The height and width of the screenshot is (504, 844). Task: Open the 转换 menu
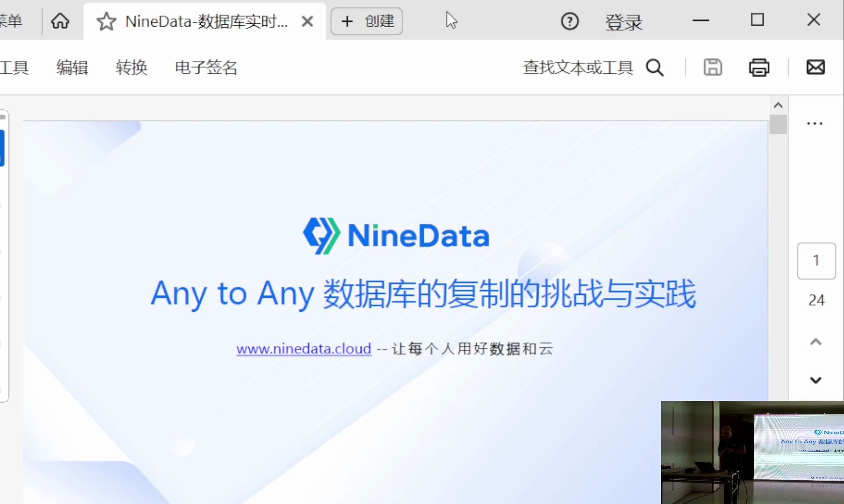[x=132, y=68]
